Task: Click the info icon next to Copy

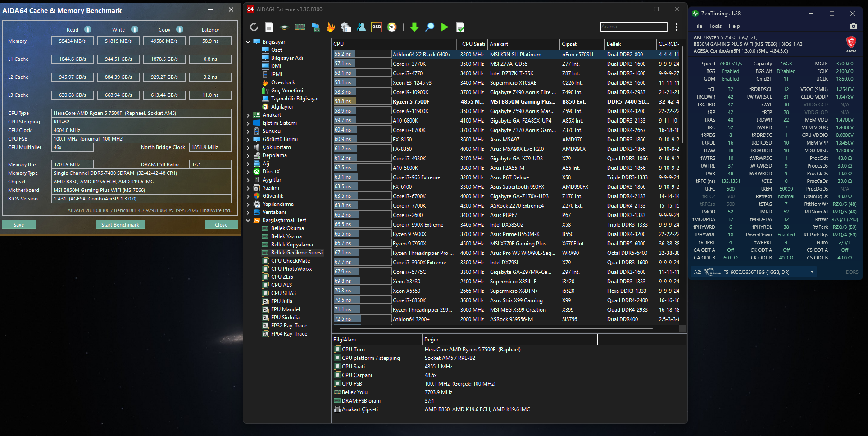Action: click(x=180, y=29)
